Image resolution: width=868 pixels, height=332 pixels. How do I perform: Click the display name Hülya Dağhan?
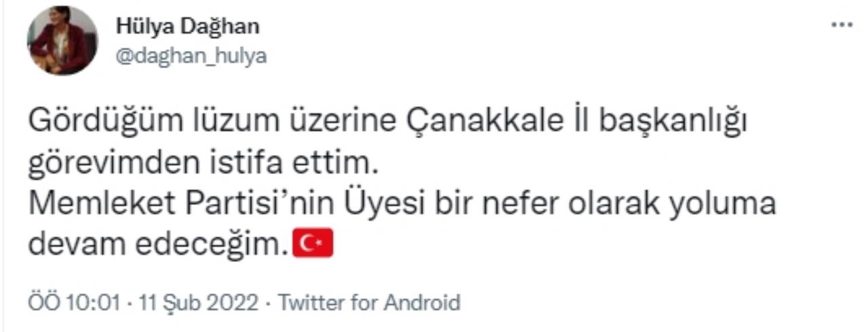pyautogui.click(x=187, y=26)
